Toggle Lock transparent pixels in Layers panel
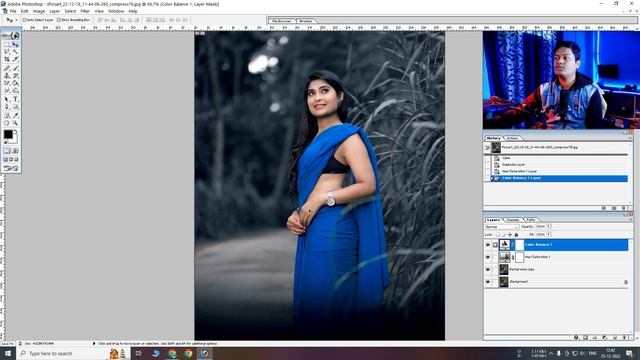Screen dimensions: 640x360 click(498, 235)
